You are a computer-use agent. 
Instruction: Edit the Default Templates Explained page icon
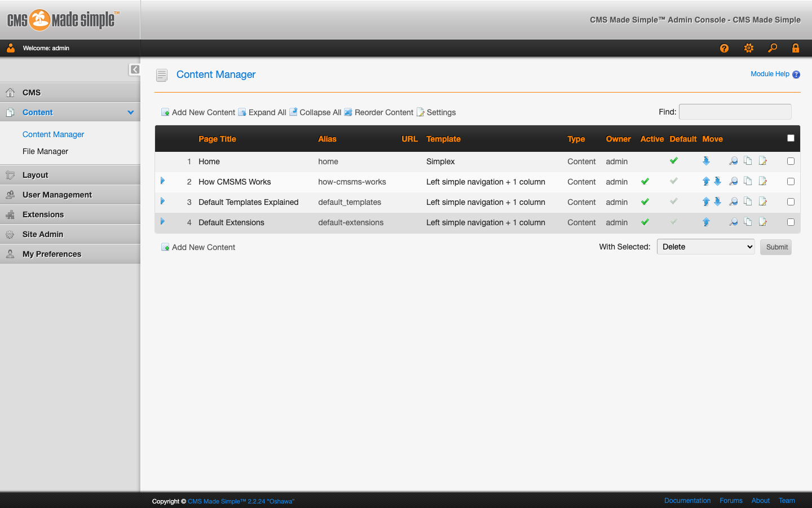[763, 202]
